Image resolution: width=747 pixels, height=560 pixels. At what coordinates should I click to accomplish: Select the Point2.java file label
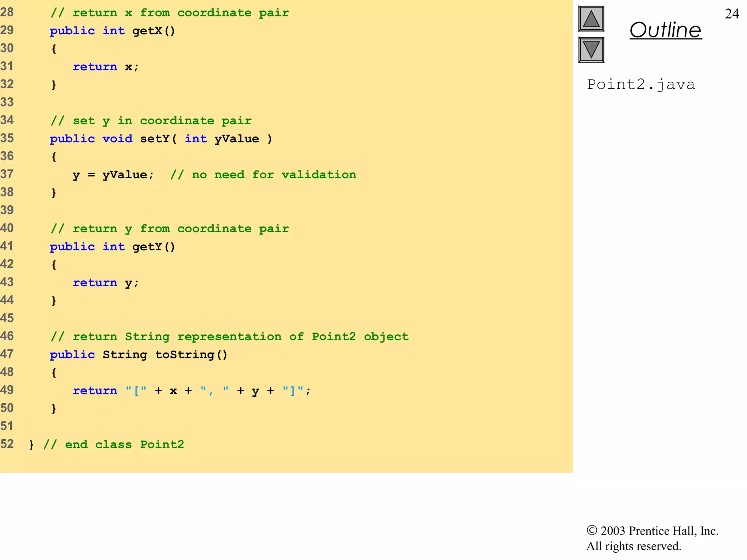coord(640,85)
